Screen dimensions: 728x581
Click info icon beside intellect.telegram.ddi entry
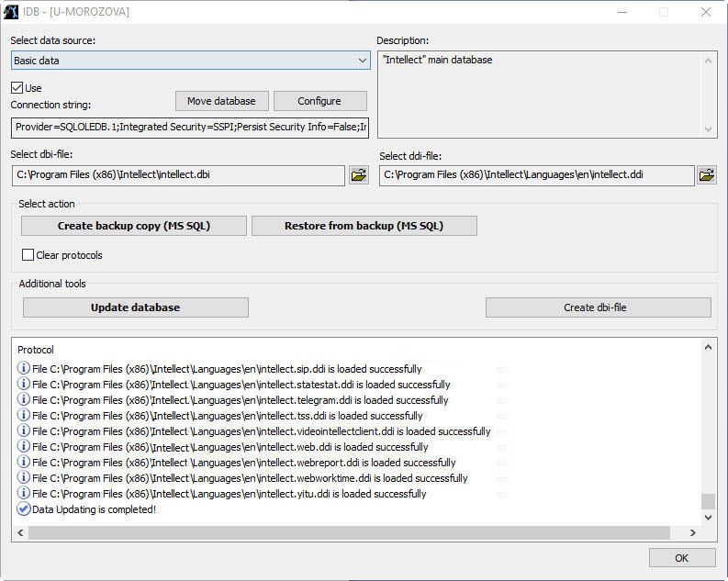pyautogui.click(x=23, y=399)
